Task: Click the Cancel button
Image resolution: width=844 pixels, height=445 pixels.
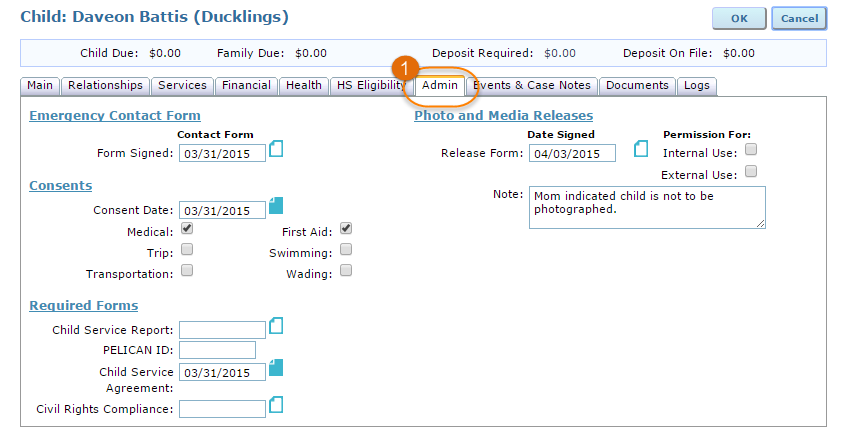Action: coord(799,18)
